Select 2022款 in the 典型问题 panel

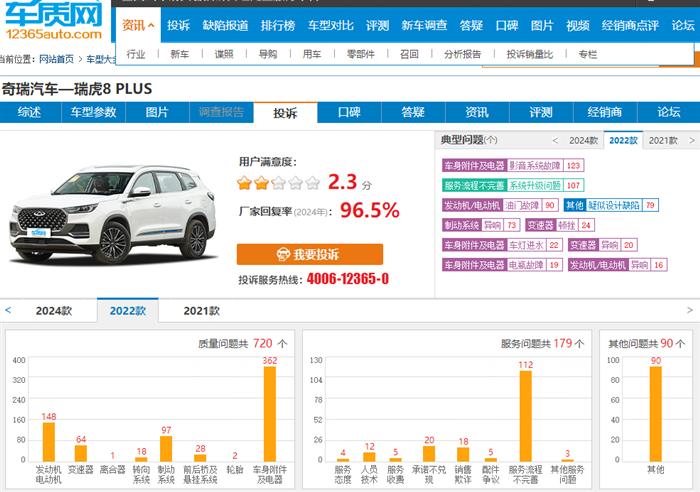tap(623, 140)
